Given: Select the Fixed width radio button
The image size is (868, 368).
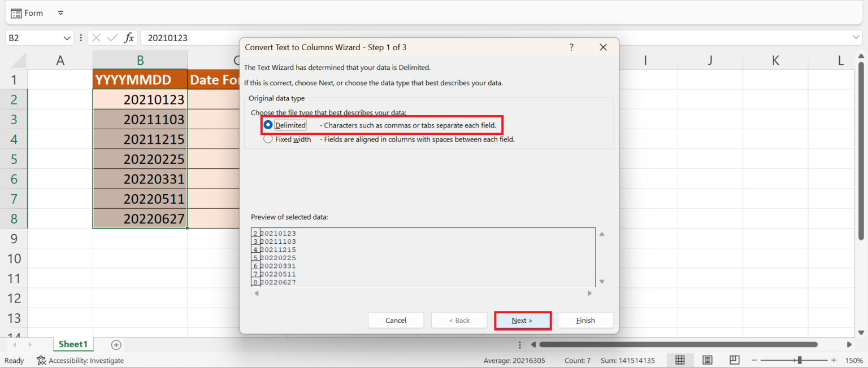Looking at the screenshot, I should click(x=268, y=139).
